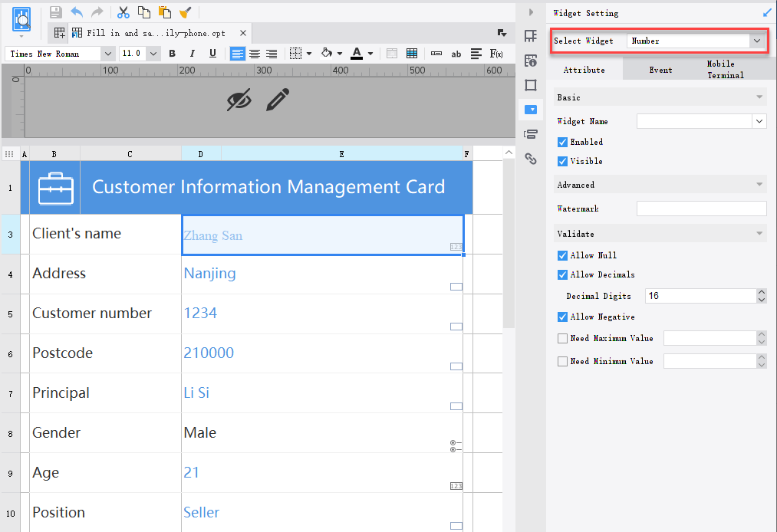Screen dimensions: 777x532
Task: Open the font family Times New Roman dropdown
Action: 108,54
